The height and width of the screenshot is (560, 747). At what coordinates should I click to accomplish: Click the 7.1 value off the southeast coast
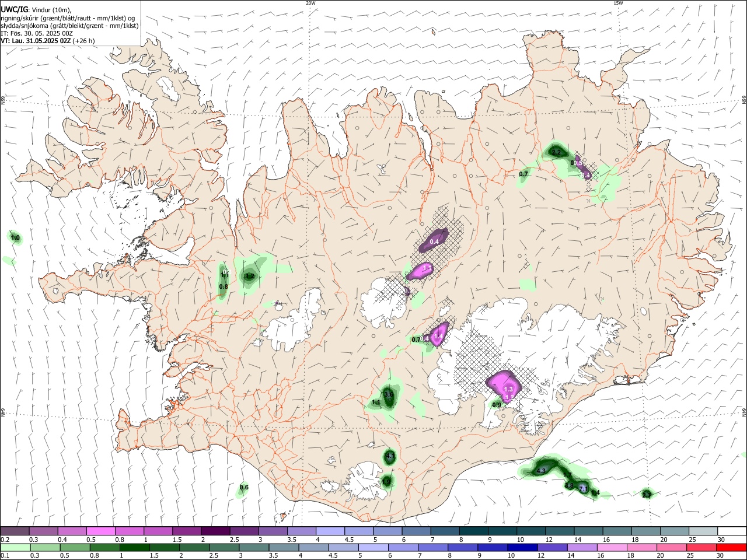(584, 489)
